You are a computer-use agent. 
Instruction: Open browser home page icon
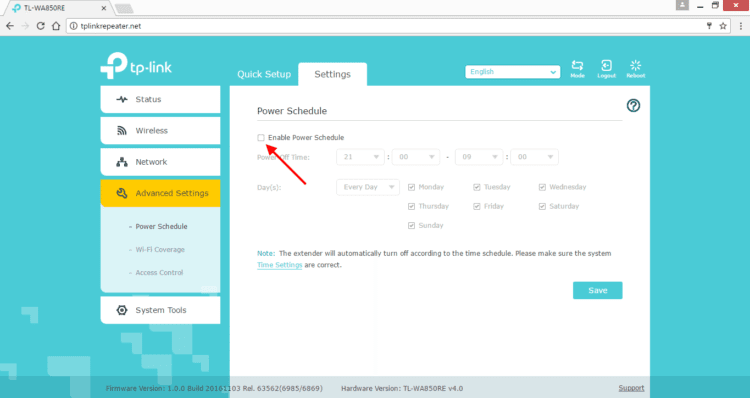click(56, 26)
